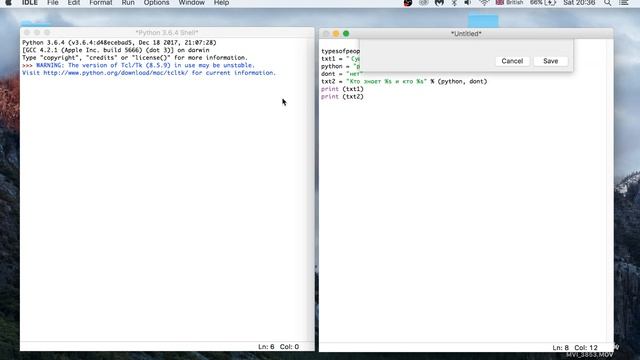Open the Window menu
The image size is (640, 360).
pos(191,3)
